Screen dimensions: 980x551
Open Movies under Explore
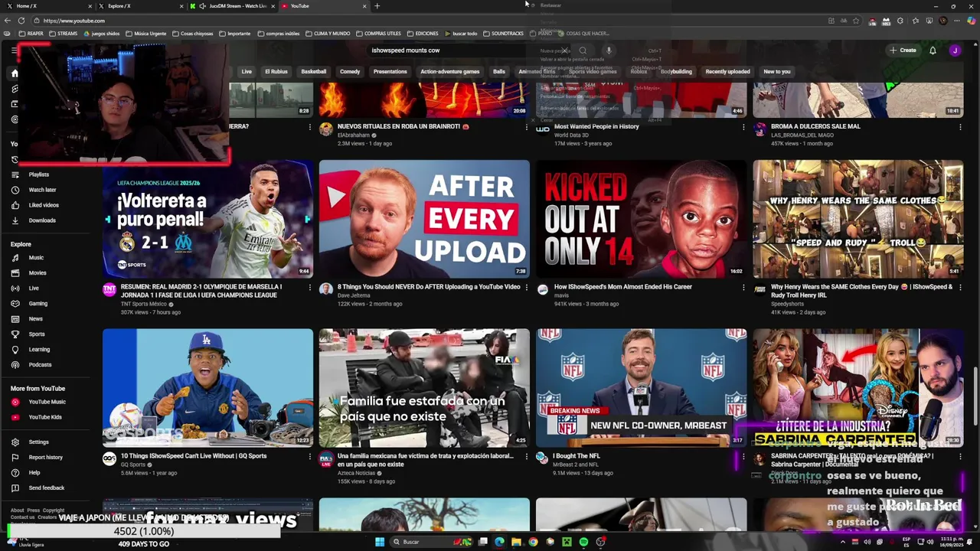point(38,273)
